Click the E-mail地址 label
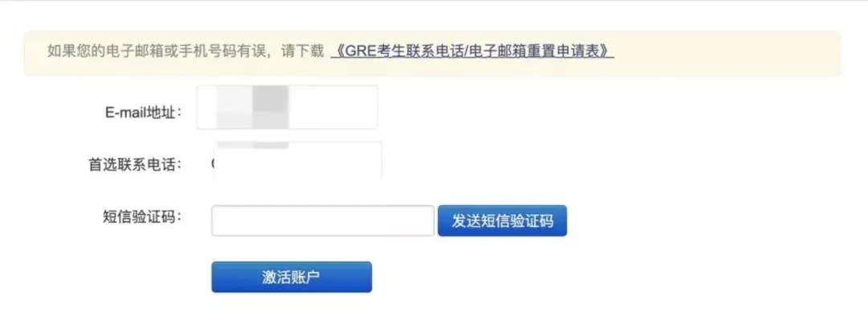This screenshot has height=330, width=868. (x=143, y=113)
